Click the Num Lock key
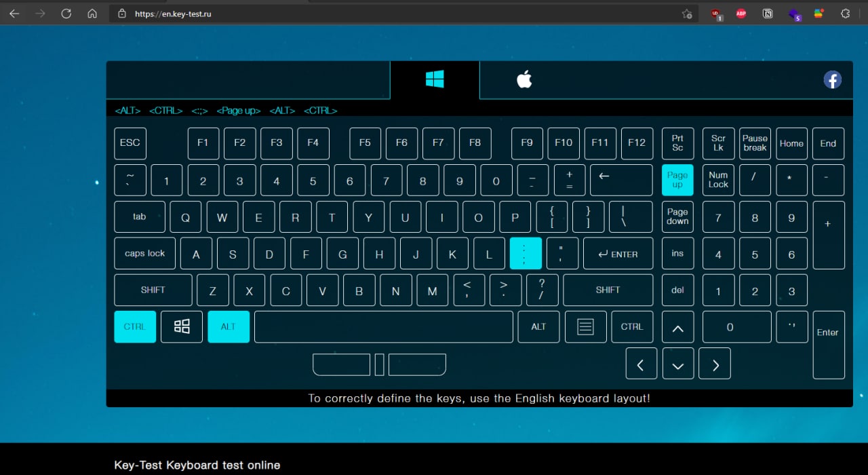This screenshot has width=868, height=475. point(718,179)
